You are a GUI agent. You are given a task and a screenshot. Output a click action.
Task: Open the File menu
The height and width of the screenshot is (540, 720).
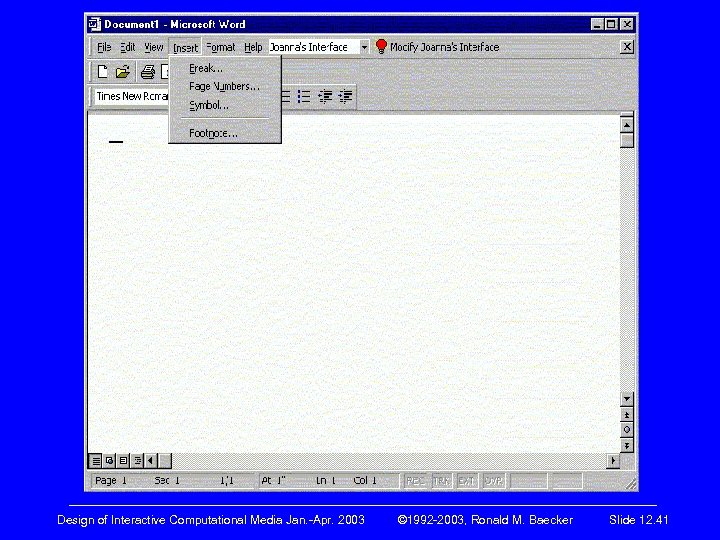[104, 47]
